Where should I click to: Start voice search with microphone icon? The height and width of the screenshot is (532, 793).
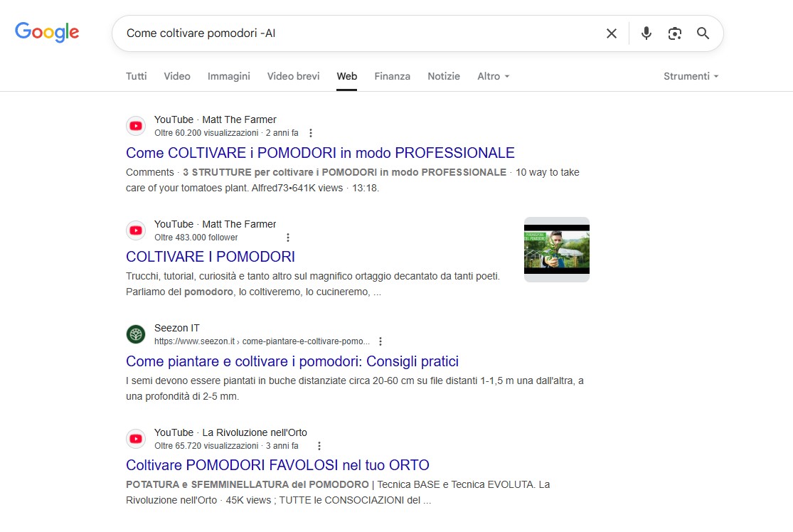(646, 33)
